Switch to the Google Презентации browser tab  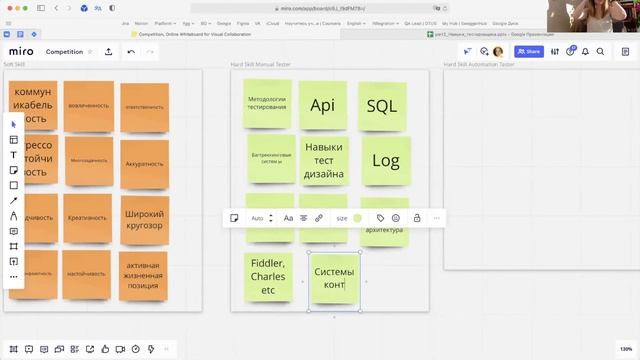point(490,34)
